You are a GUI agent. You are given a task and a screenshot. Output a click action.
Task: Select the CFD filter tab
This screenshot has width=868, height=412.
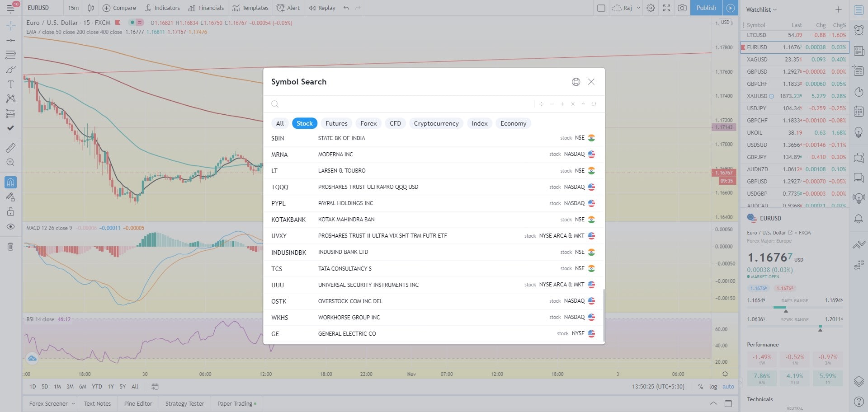point(395,123)
